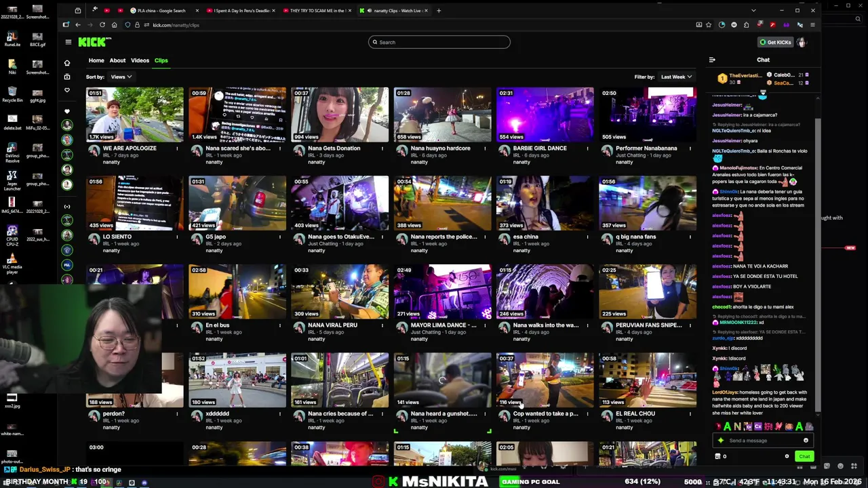Focus the Kick Search field
Viewport: 868px width, 488px height.
pyautogui.click(x=439, y=42)
